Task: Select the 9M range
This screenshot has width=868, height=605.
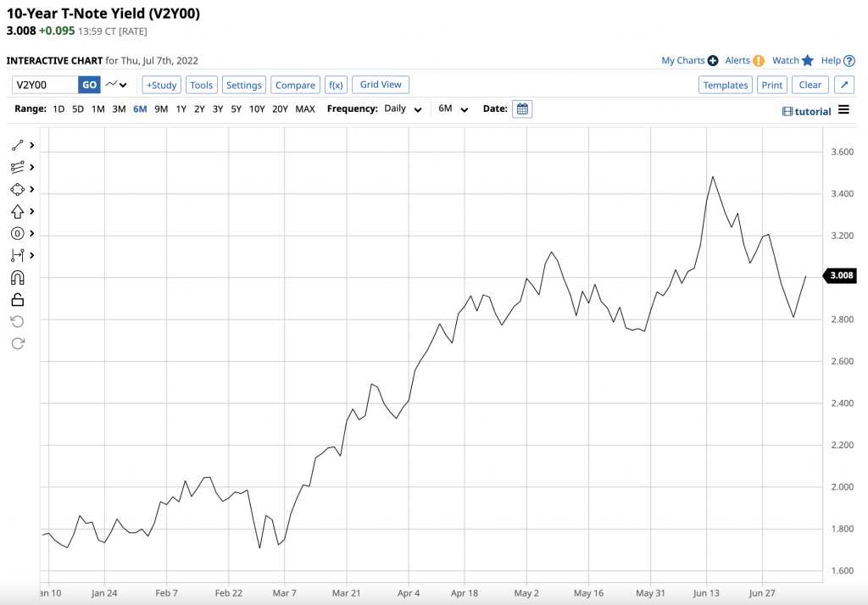Action: tap(161, 109)
